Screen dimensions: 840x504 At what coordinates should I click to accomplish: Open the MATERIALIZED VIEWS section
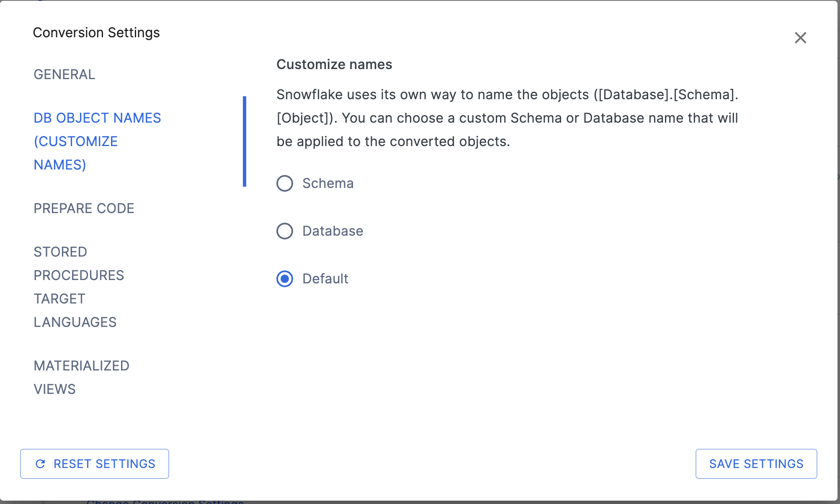[x=81, y=377]
